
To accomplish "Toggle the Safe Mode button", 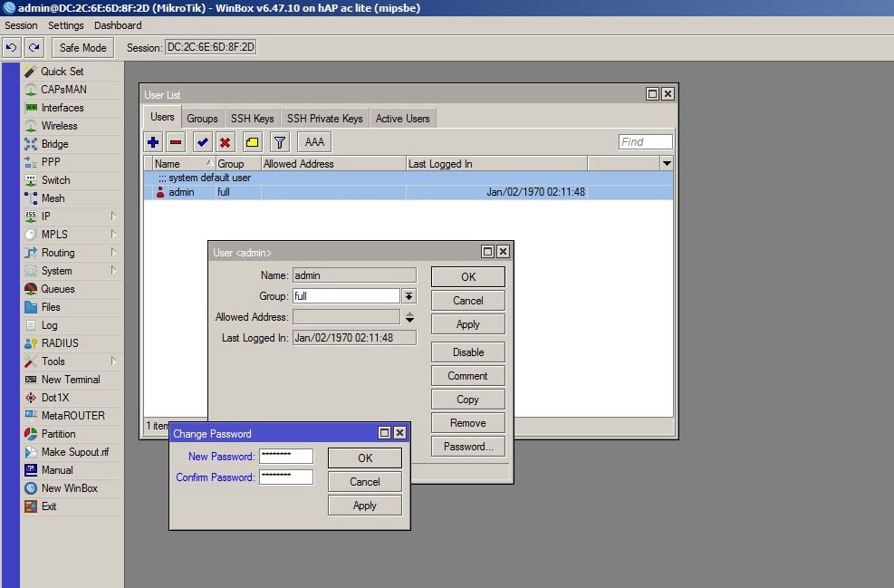I will 82,47.
